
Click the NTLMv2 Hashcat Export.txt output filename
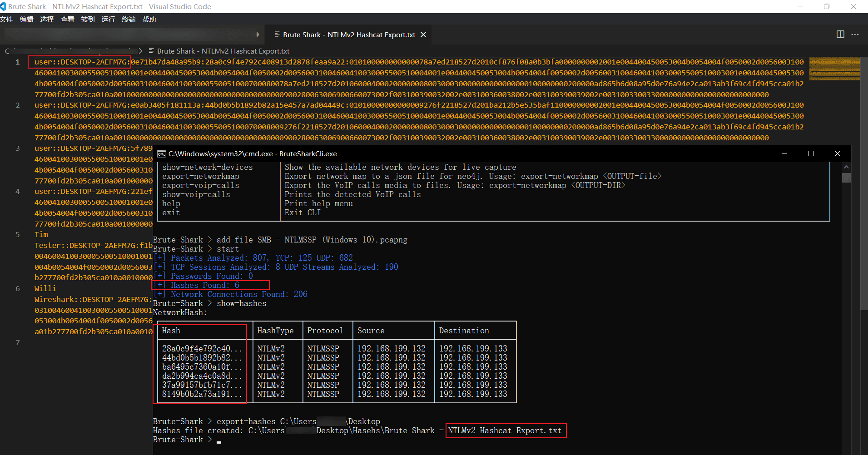click(x=505, y=430)
